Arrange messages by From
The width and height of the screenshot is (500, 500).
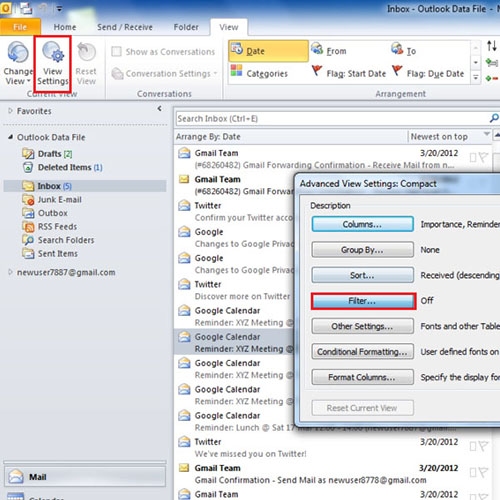click(x=329, y=51)
